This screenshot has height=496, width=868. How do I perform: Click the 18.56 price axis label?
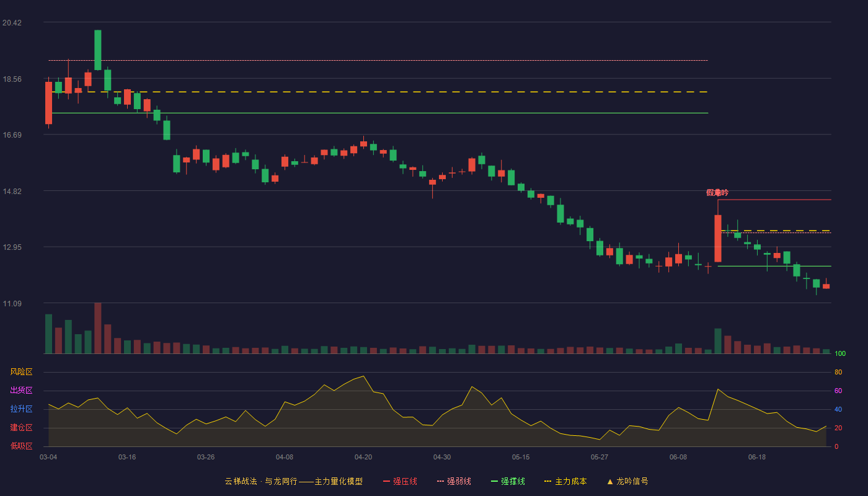(12, 79)
